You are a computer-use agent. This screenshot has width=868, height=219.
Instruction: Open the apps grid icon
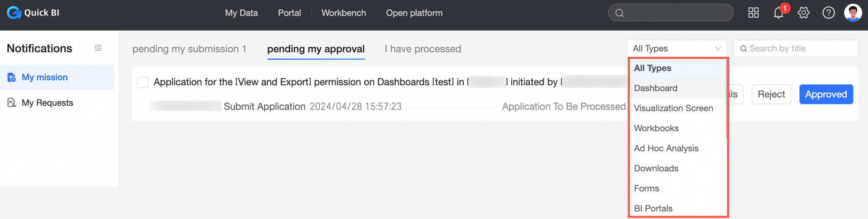(x=753, y=13)
